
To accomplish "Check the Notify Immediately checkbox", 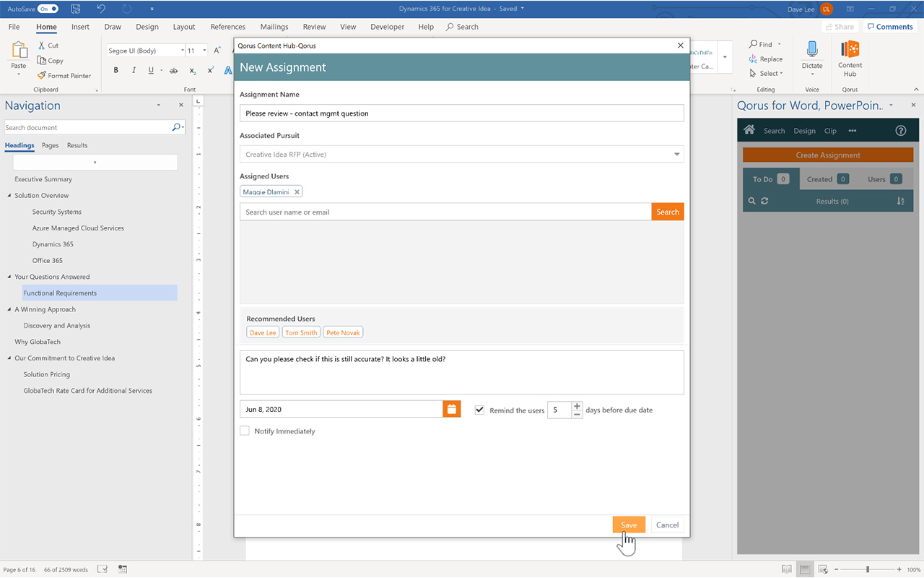I will [245, 431].
